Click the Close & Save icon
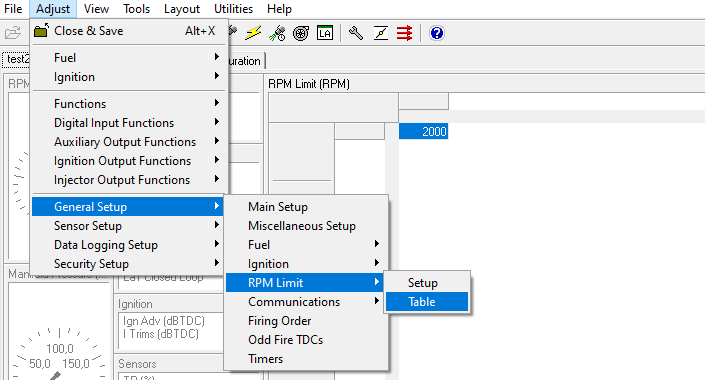 tap(41, 31)
